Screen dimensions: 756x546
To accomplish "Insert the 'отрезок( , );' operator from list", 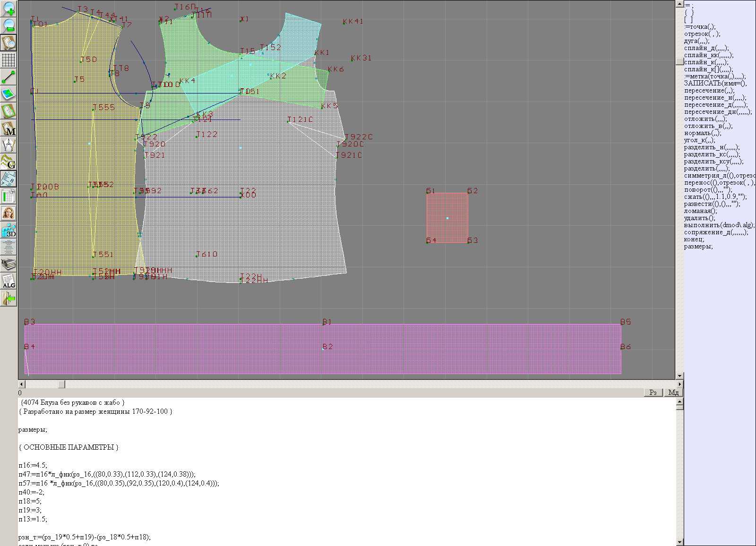I will [x=702, y=34].
